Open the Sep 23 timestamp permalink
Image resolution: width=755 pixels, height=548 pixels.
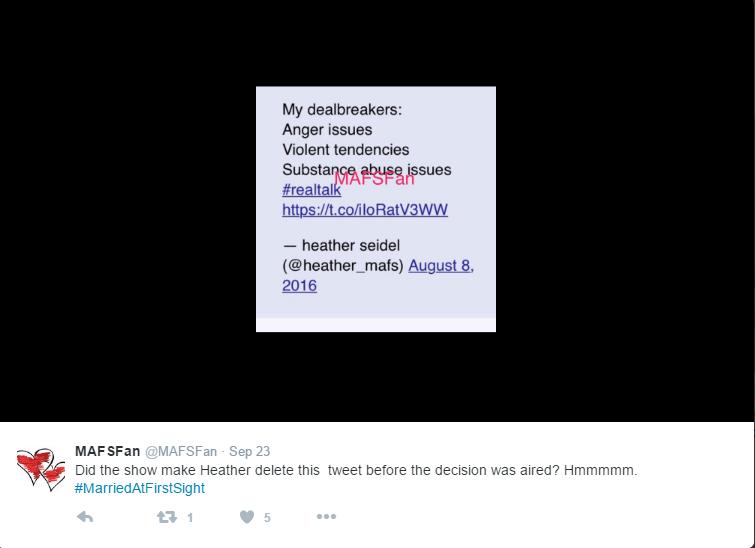click(249, 451)
